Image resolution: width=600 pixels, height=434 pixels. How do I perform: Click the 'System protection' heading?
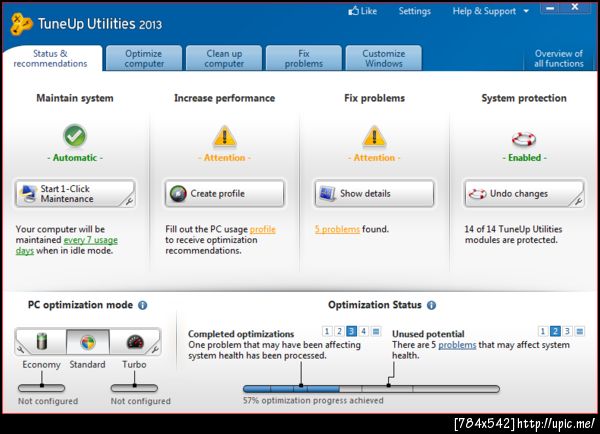click(x=524, y=98)
